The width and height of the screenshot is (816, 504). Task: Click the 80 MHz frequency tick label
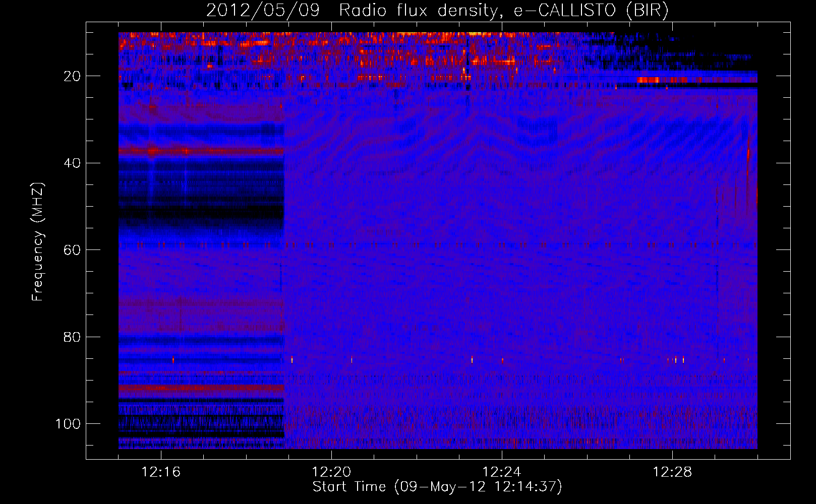click(x=72, y=337)
